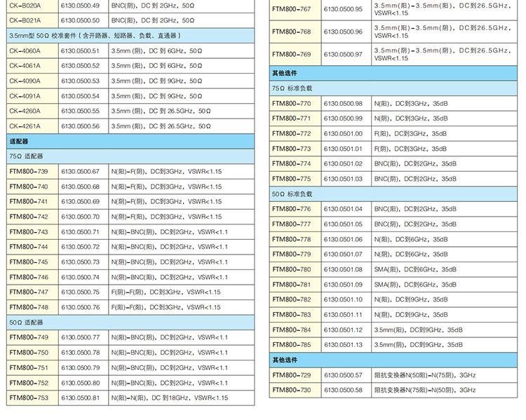Screen dimensions: 526x420
Task: Select the FTM800-739 model cell
Action: click(29, 172)
